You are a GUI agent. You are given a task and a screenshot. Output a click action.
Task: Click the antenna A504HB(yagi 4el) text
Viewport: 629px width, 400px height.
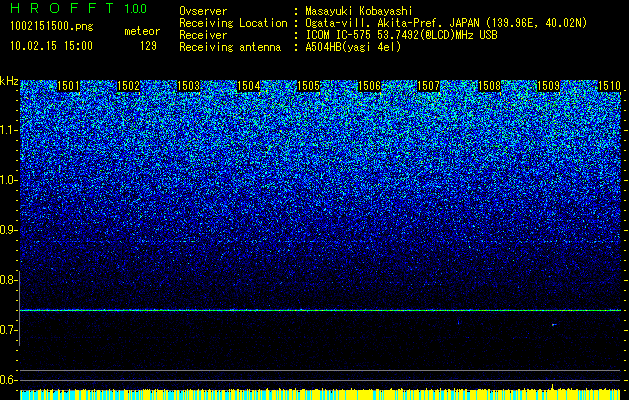(x=353, y=47)
